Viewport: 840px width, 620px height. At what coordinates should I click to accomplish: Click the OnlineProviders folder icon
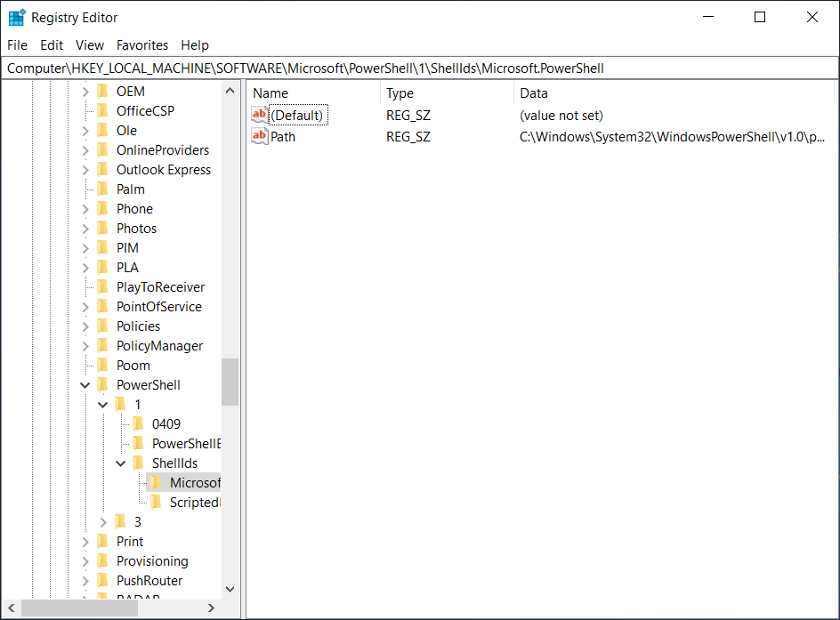(x=103, y=150)
